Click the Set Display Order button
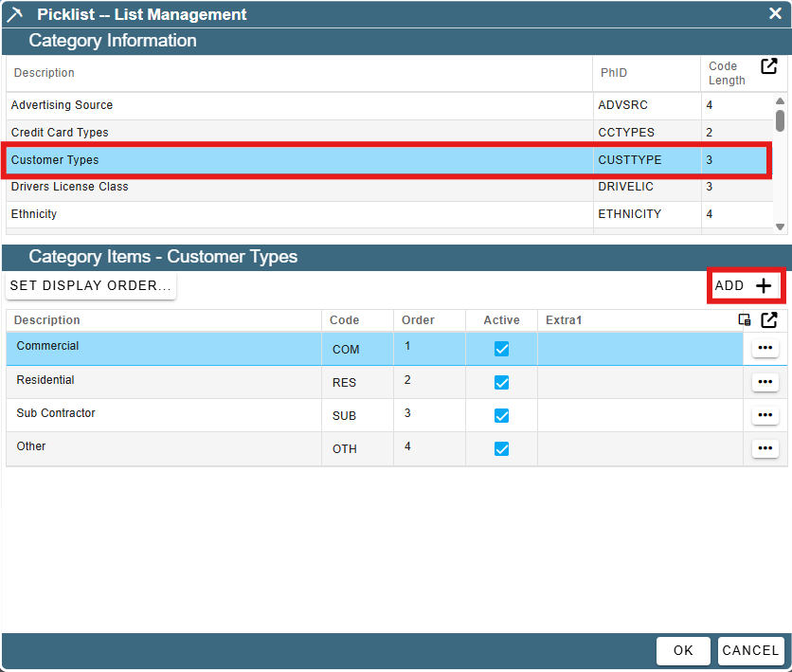The width and height of the screenshot is (792, 672). point(91,285)
